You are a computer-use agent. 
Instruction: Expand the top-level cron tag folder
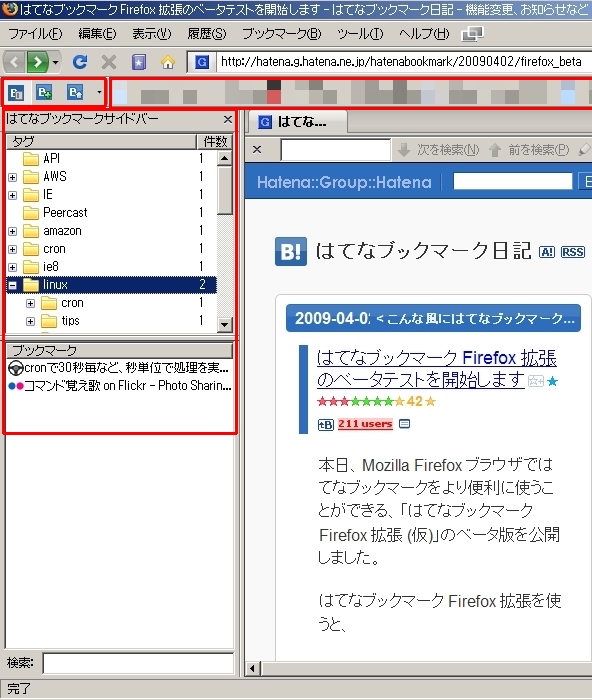click(x=13, y=249)
